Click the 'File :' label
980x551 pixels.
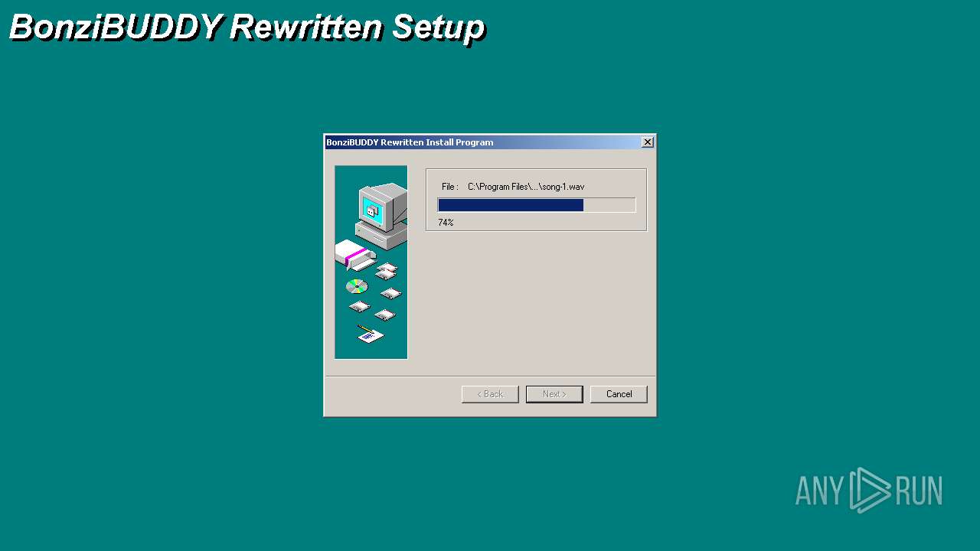point(450,187)
